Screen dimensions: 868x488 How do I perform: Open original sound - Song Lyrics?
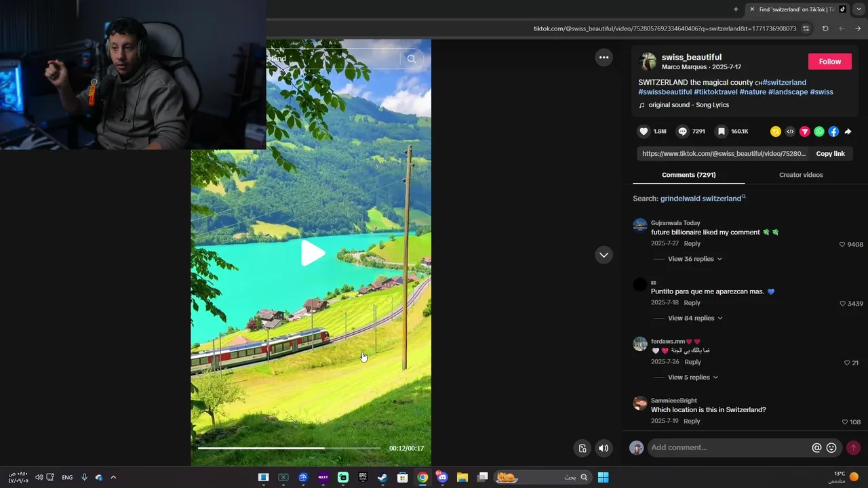tap(688, 105)
